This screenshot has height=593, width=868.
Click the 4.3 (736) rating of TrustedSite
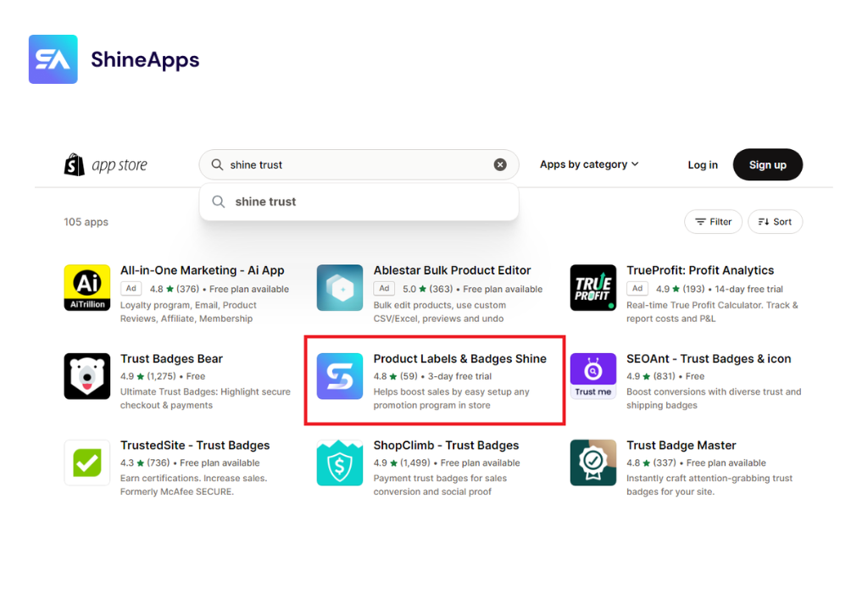145,463
